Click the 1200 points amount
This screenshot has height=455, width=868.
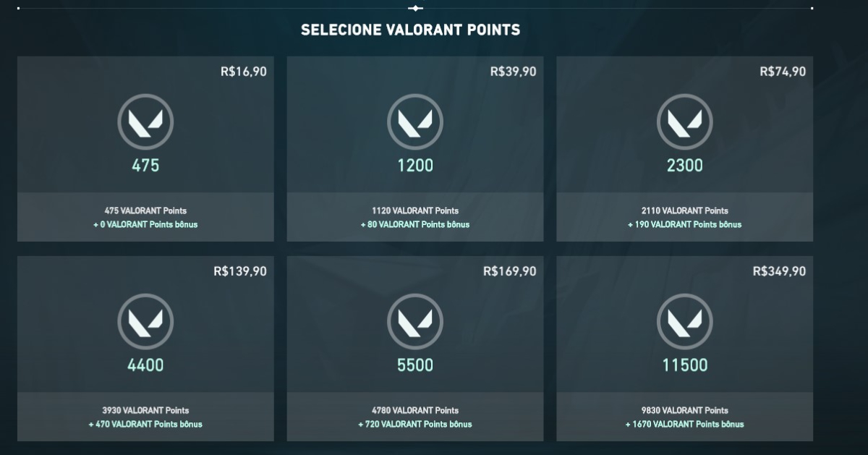[415, 166]
